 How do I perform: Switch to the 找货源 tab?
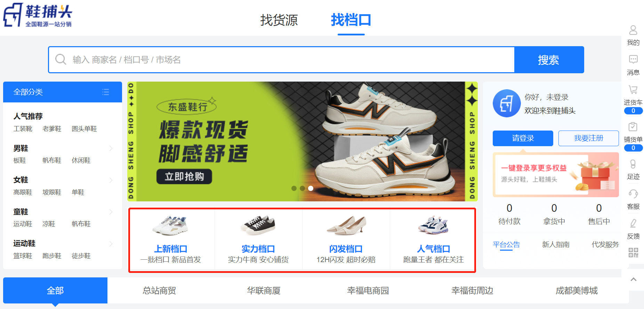[279, 20]
